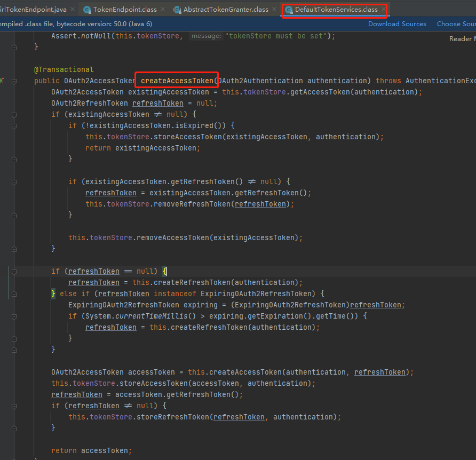Click fold end marker below Assert.notNull line
The height and width of the screenshot is (460, 476).
click(x=14, y=47)
